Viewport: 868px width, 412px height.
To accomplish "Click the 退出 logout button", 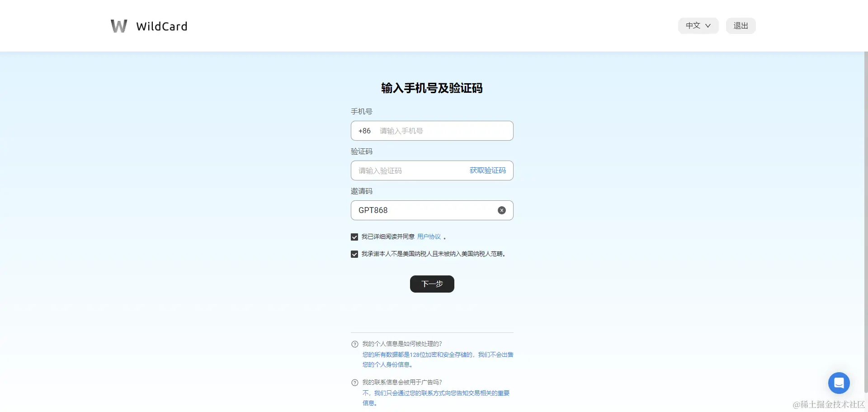I will pos(741,26).
